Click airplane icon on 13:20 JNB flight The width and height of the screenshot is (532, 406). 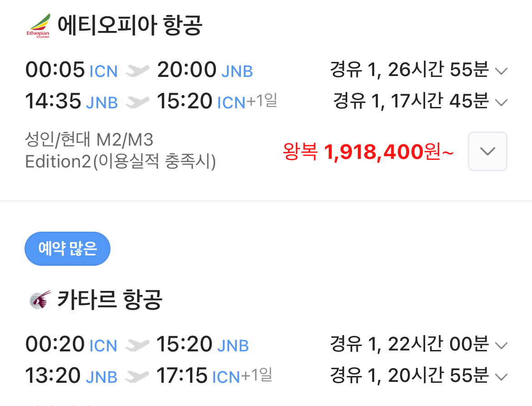[x=137, y=376]
